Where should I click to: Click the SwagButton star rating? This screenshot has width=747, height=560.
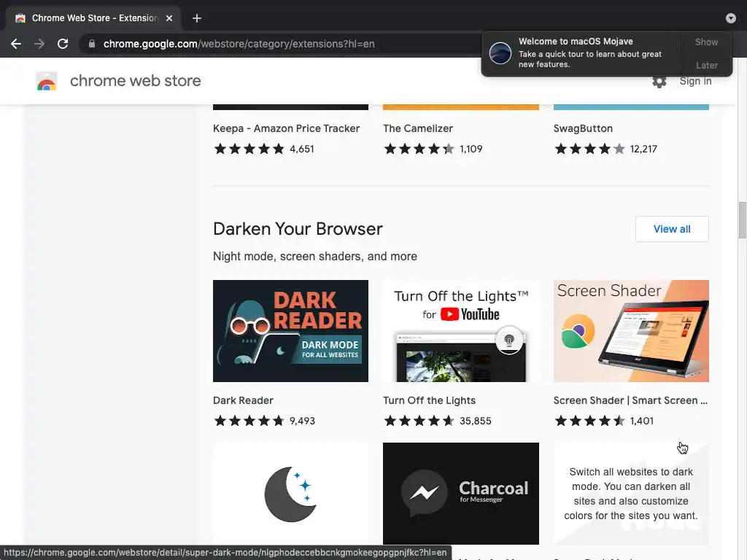click(589, 149)
